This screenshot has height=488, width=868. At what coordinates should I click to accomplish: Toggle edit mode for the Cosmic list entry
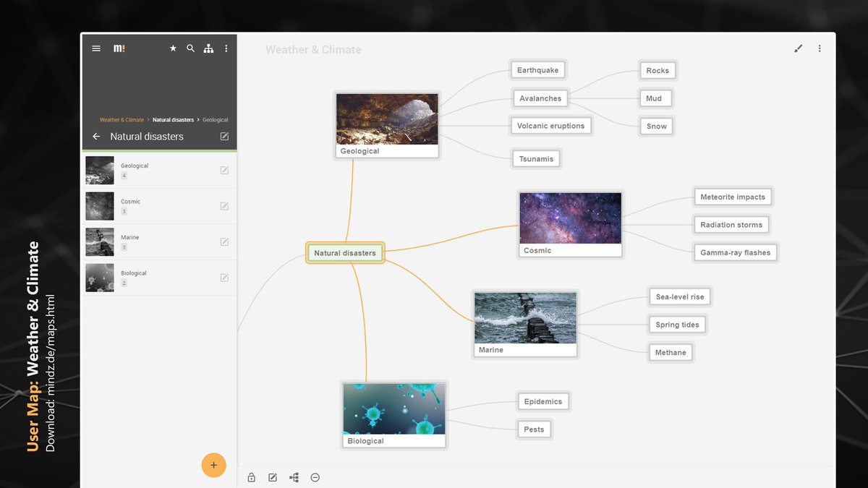click(224, 206)
